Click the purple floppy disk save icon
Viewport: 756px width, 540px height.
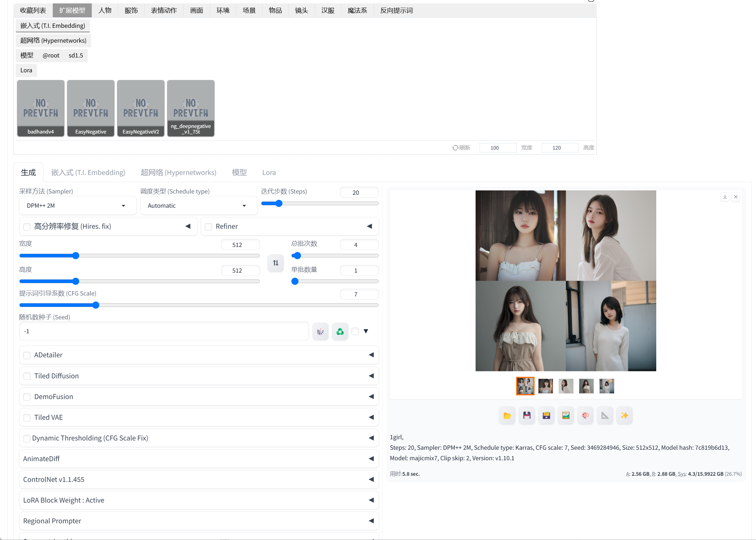527,415
